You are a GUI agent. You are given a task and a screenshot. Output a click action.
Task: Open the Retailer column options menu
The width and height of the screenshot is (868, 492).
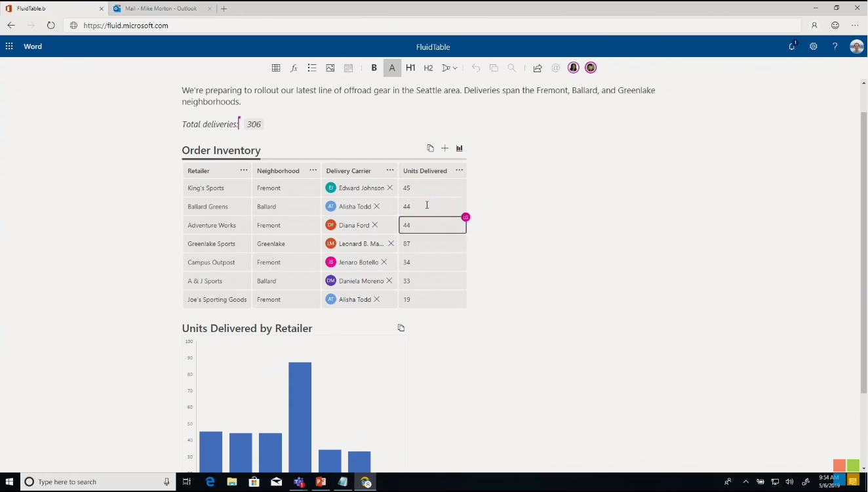[244, 171]
